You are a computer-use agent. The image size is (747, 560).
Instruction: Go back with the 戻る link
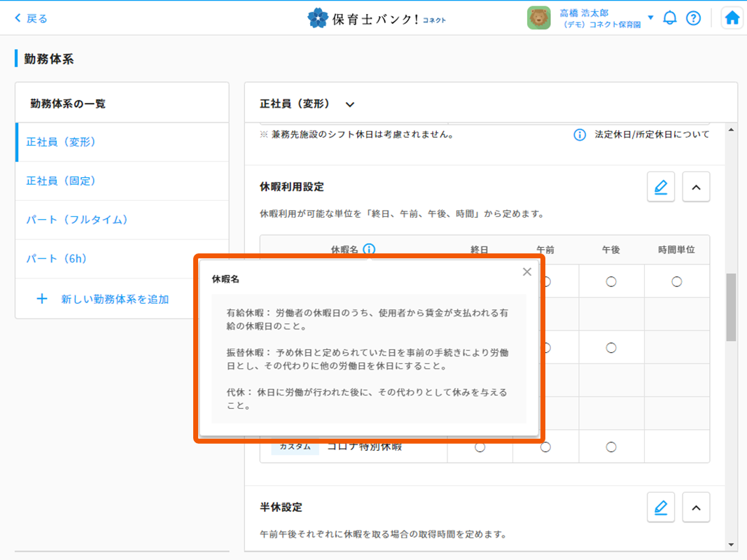tap(31, 18)
